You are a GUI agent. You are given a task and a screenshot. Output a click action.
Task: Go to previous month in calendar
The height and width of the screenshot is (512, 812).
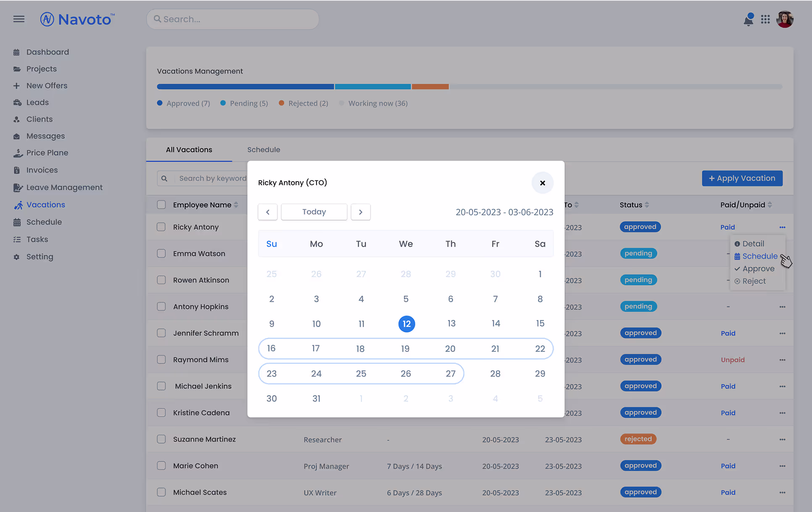tap(268, 212)
